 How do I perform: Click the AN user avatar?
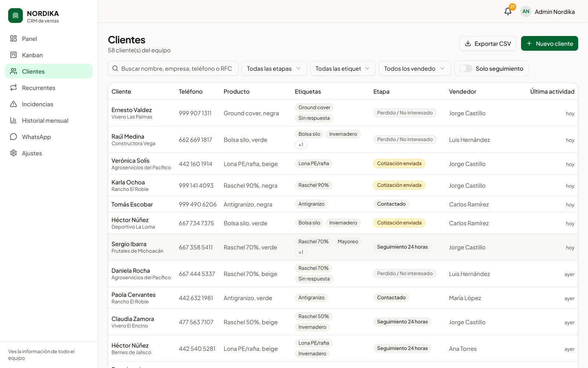526,11
